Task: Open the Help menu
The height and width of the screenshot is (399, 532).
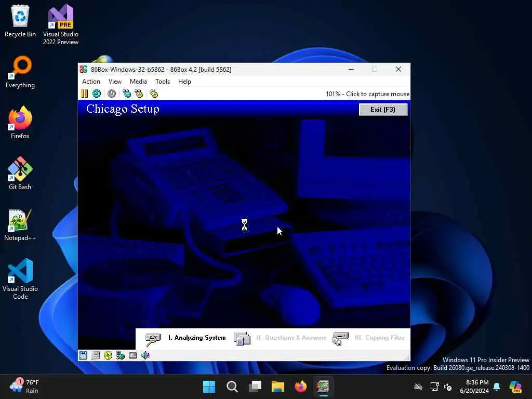Action: coord(184,82)
